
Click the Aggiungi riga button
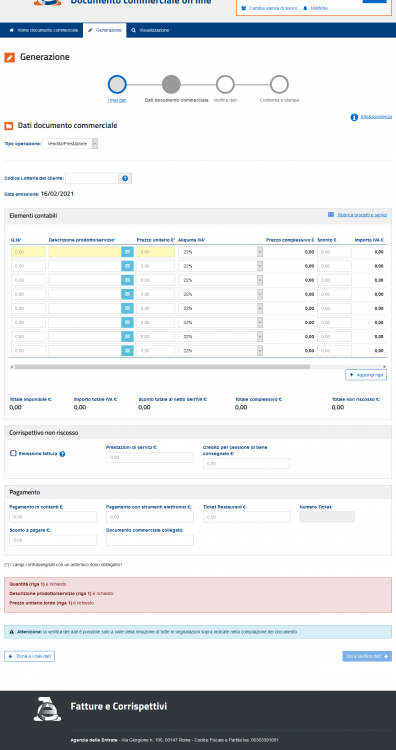click(x=366, y=375)
